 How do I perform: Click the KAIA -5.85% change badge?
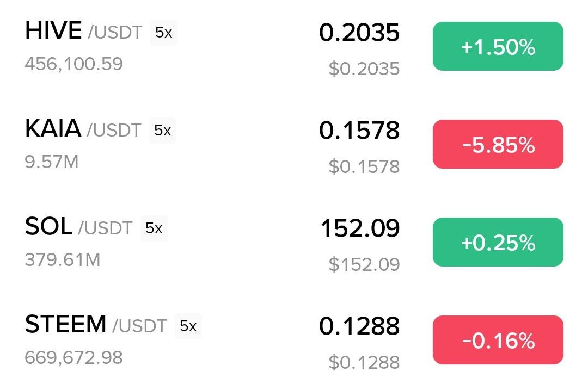(x=498, y=144)
